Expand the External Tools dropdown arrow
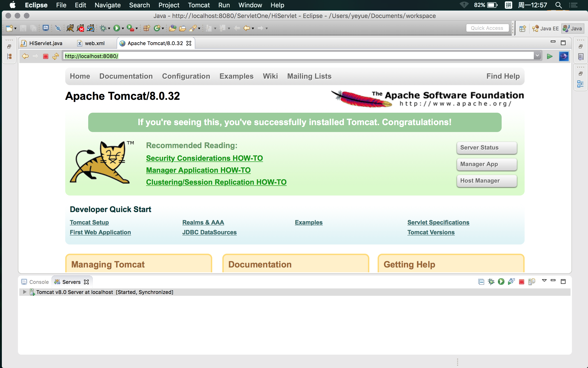 coord(137,29)
